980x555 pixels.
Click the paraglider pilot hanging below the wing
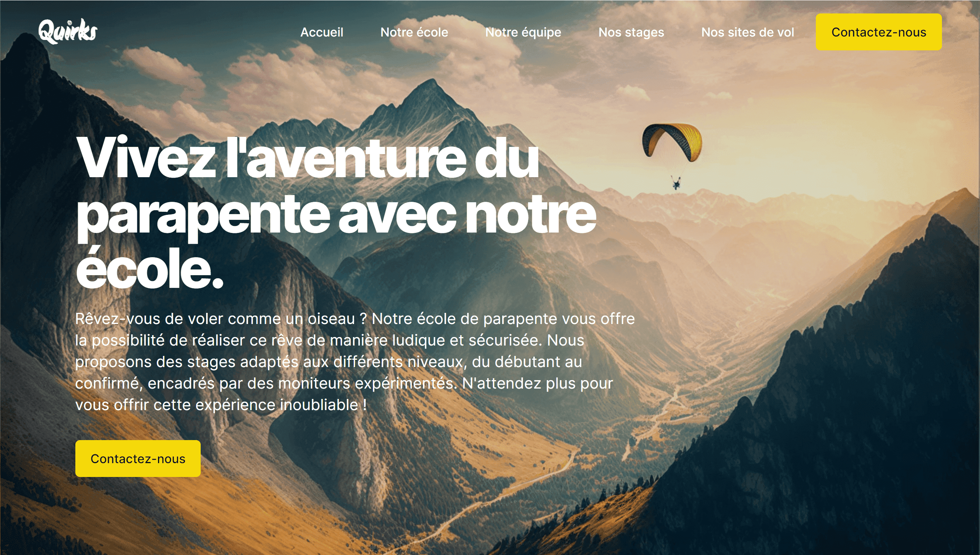click(676, 182)
